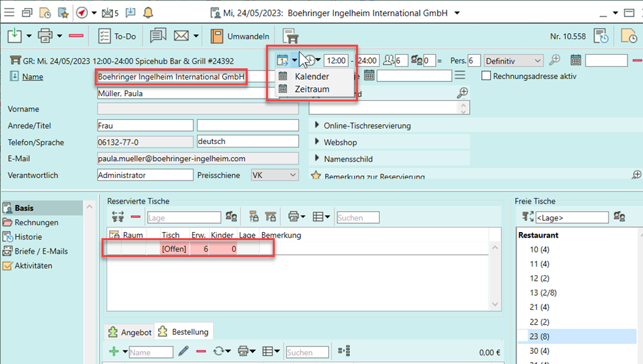Click the printer icon in main toolbar
The width and height of the screenshot is (643, 364).
coord(45,36)
